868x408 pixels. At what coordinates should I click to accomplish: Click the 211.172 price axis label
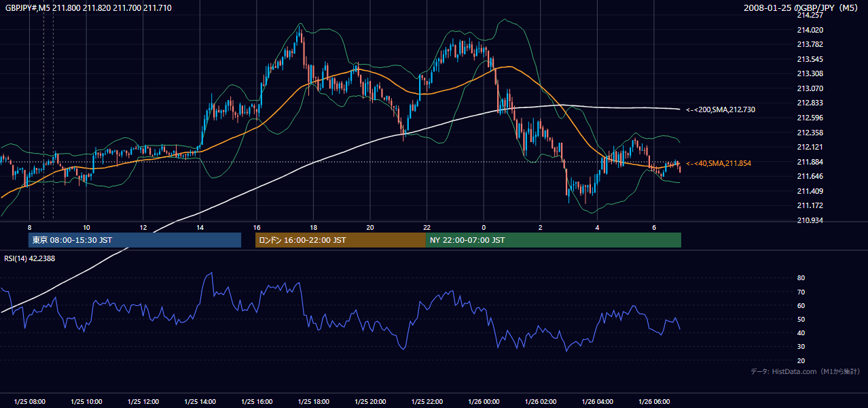[810, 205]
